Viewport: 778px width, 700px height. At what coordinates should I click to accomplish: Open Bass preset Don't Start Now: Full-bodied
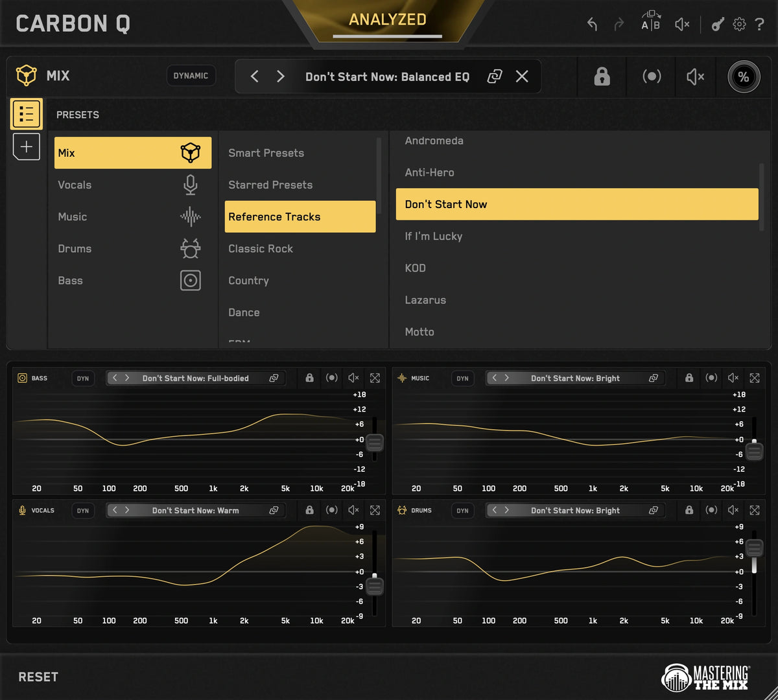(196, 379)
